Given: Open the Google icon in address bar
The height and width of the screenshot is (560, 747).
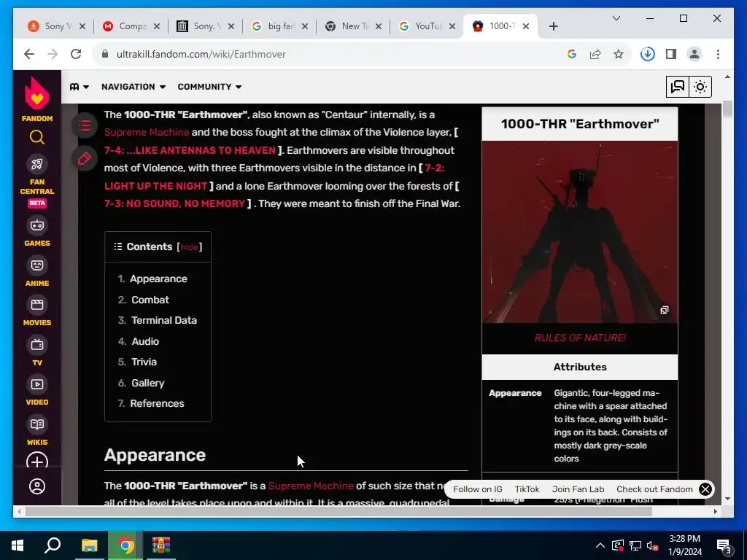Looking at the screenshot, I should click(x=572, y=54).
